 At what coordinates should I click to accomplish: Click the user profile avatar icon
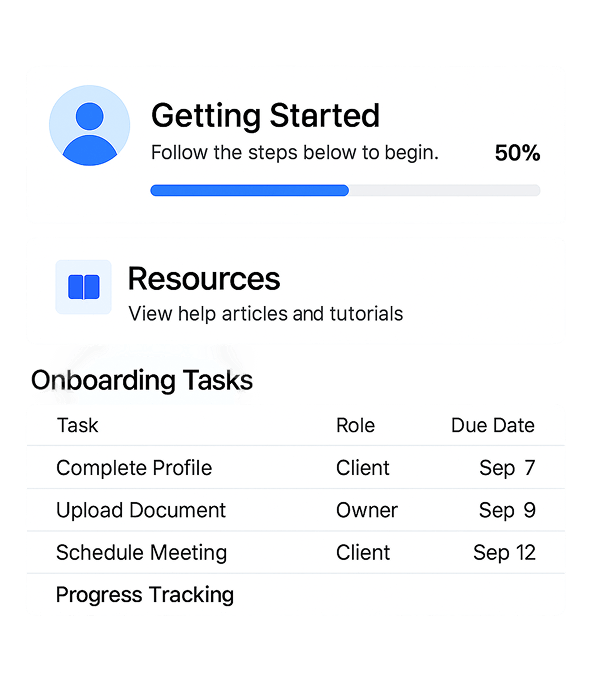point(89,125)
